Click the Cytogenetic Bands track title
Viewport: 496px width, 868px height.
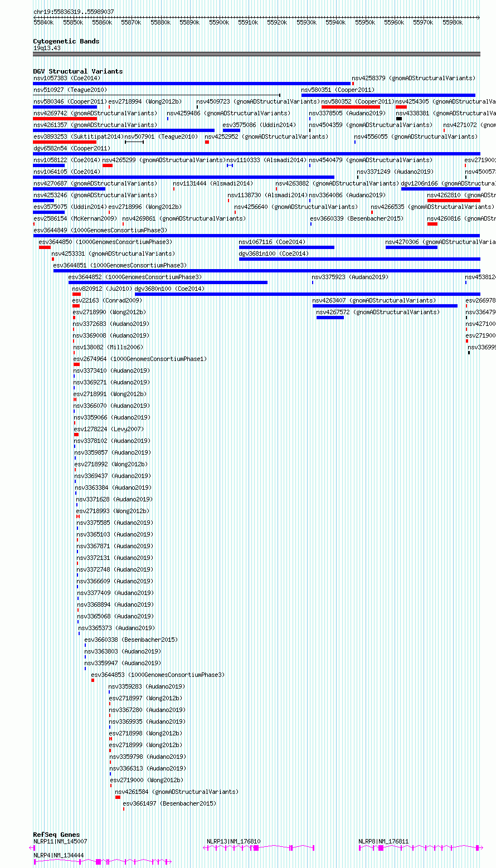click(66, 41)
